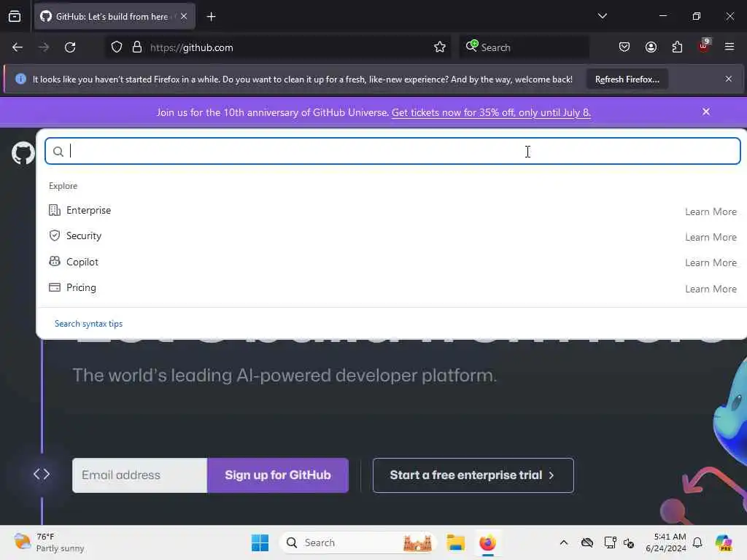Open File Explorer from the taskbar
The image size is (747, 560).
click(x=455, y=542)
